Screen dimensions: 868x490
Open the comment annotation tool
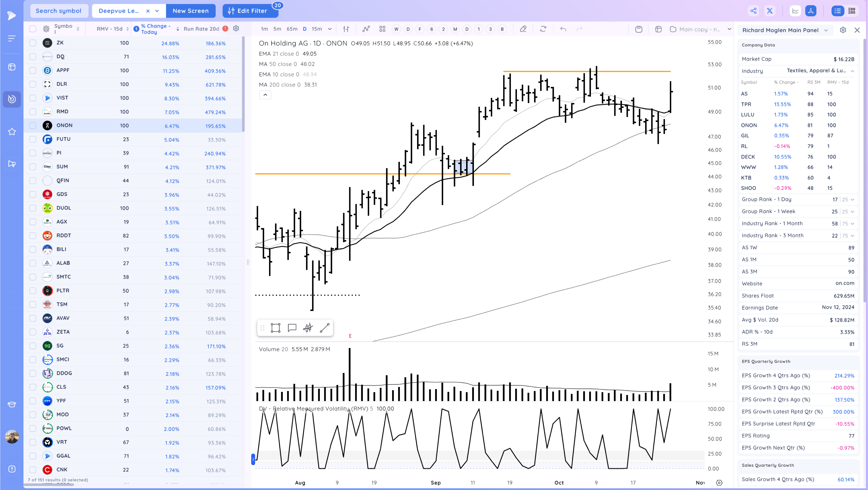[x=292, y=328]
